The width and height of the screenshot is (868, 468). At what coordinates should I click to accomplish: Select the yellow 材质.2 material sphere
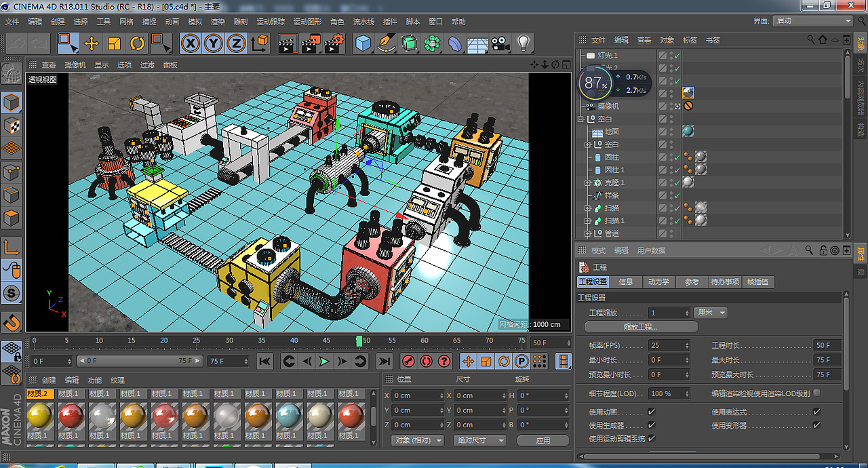pos(40,415)
